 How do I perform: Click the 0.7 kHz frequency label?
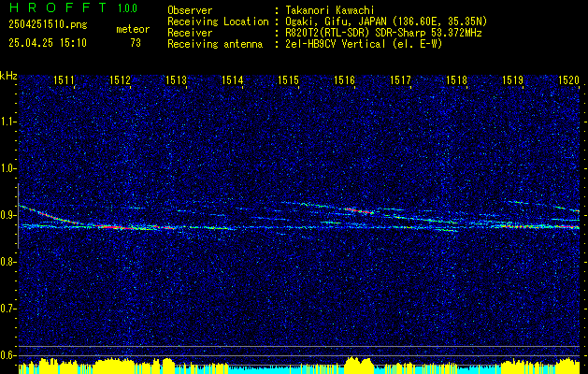tap(7, 309)
